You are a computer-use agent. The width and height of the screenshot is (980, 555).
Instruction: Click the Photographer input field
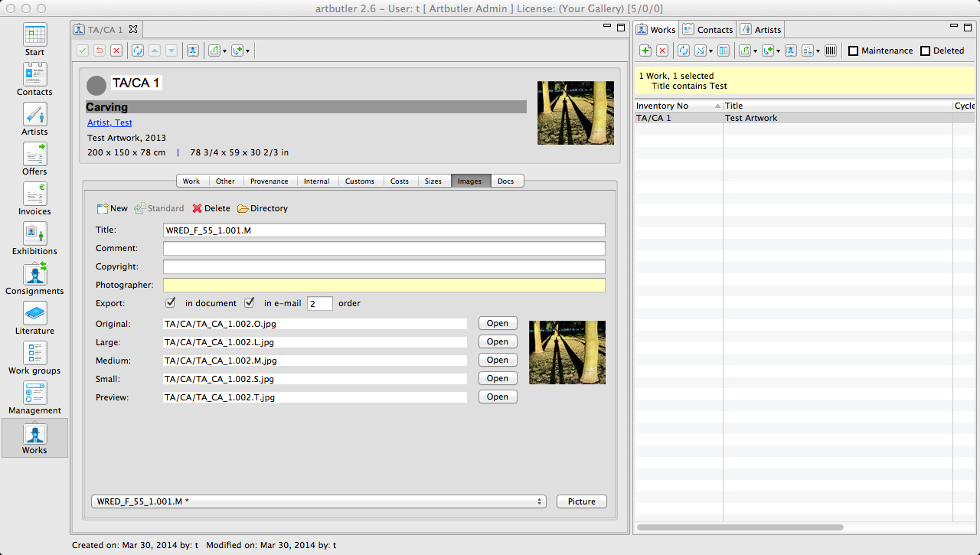click(x=384, y=285)
